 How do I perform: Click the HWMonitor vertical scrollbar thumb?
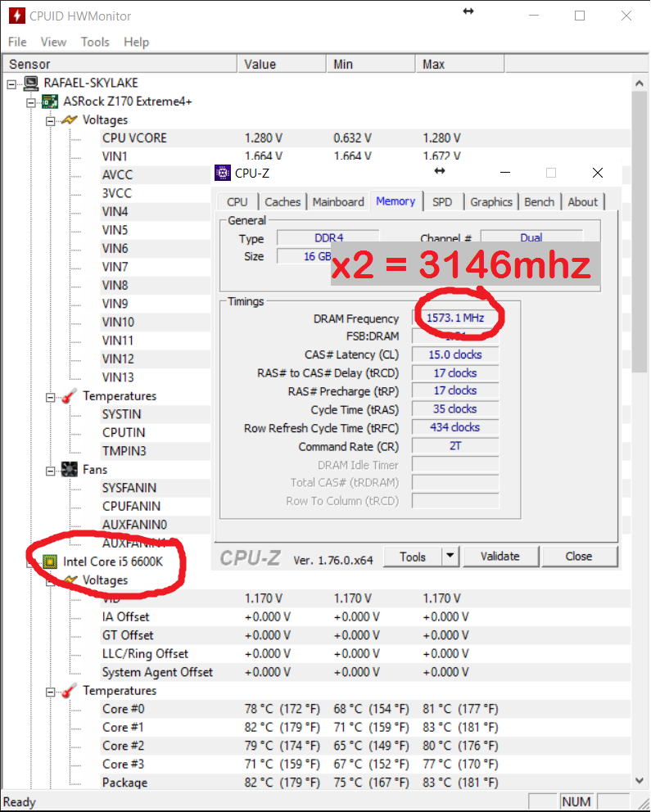click(640, 232)
